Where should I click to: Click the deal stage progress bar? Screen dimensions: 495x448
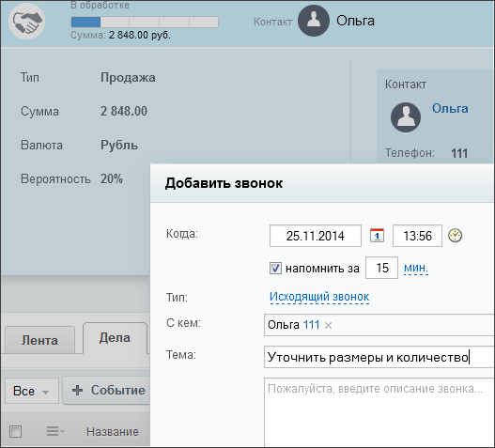[x=145, y=23]
